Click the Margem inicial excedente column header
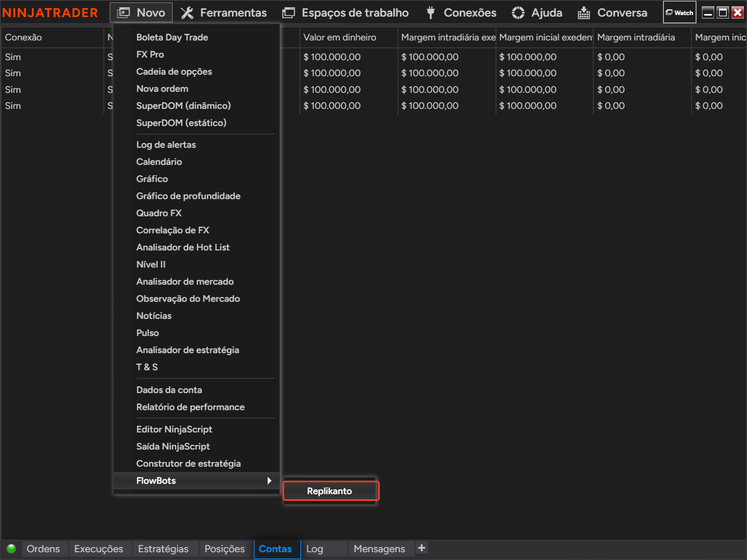747x560 pixels. [x=545, y=37]
